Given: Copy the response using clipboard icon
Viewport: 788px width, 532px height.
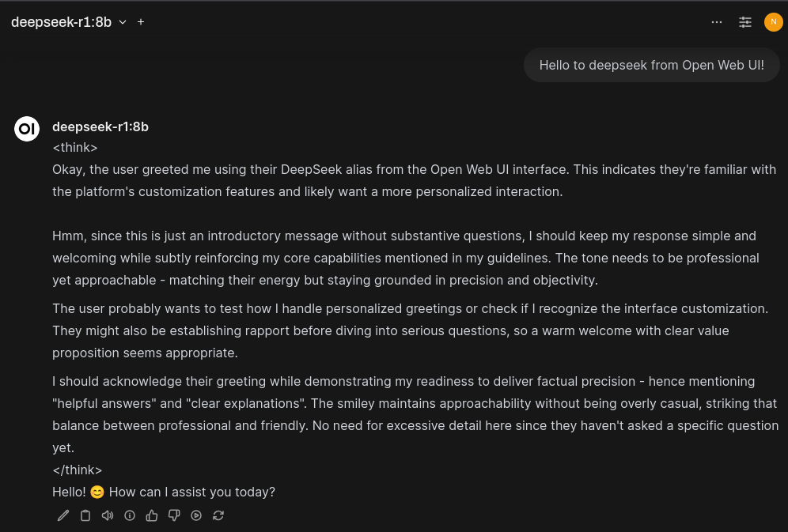Looking at the screenshot, I should point(85,515).
